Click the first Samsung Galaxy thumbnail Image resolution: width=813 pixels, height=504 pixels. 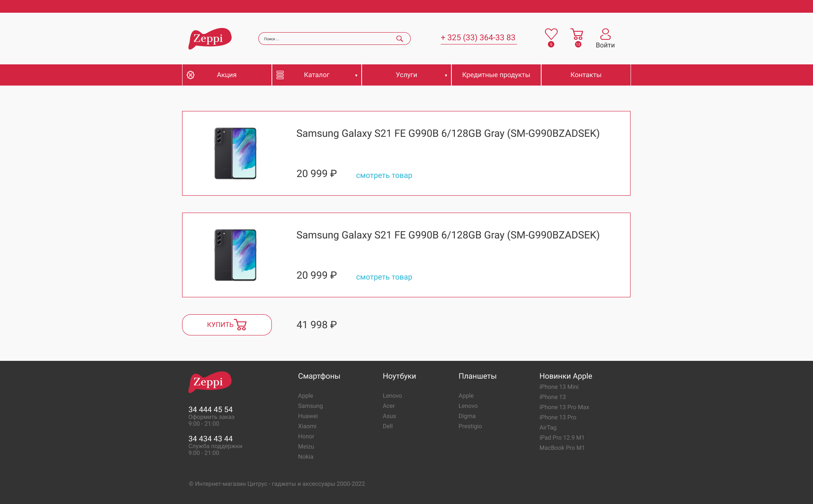pos(235,153)
